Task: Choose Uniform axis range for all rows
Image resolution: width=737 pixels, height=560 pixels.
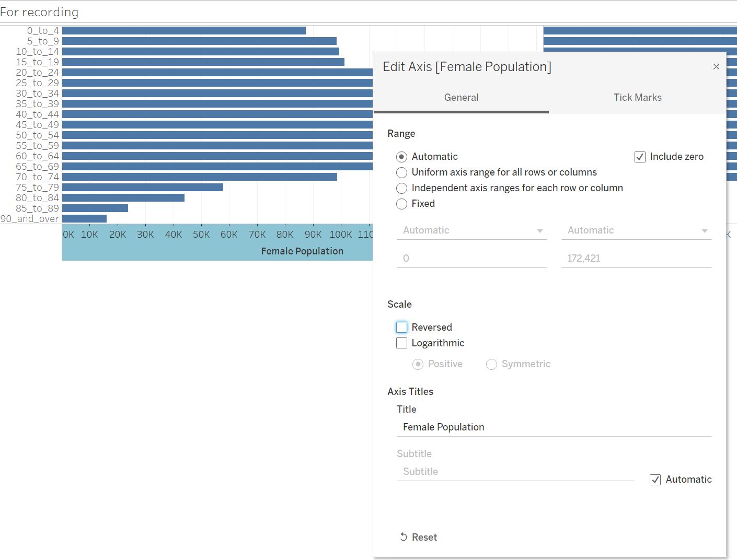Action: point(401,172)
